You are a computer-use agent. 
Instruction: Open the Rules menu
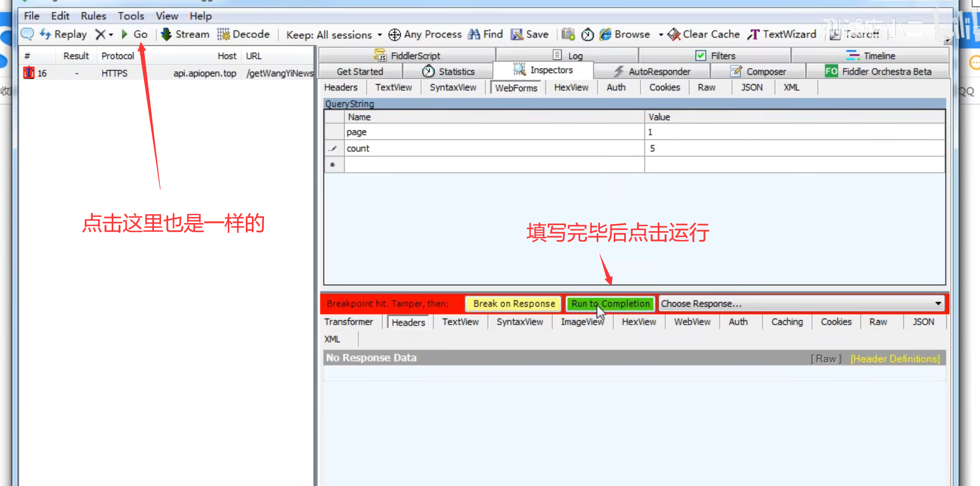click(x=93, y=16)
